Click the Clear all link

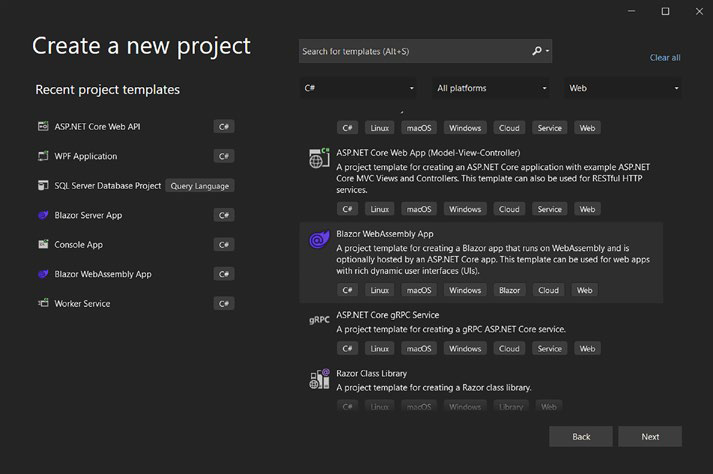tap(665, 58)
